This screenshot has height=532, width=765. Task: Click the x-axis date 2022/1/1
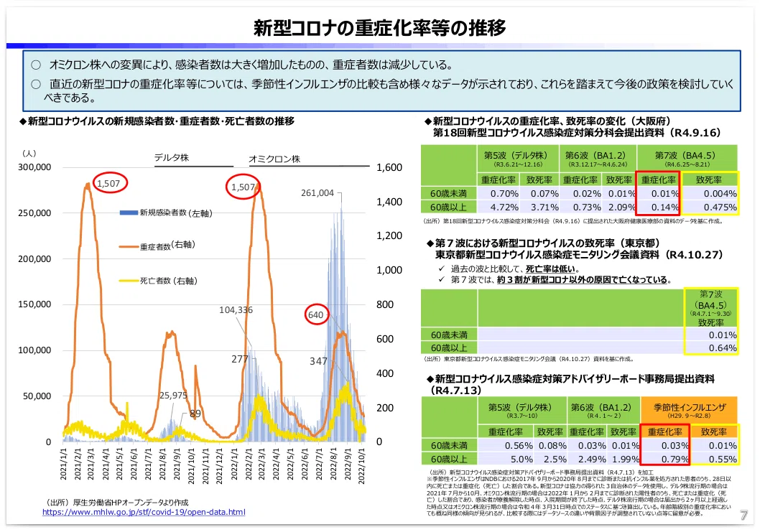click(234, 465)
